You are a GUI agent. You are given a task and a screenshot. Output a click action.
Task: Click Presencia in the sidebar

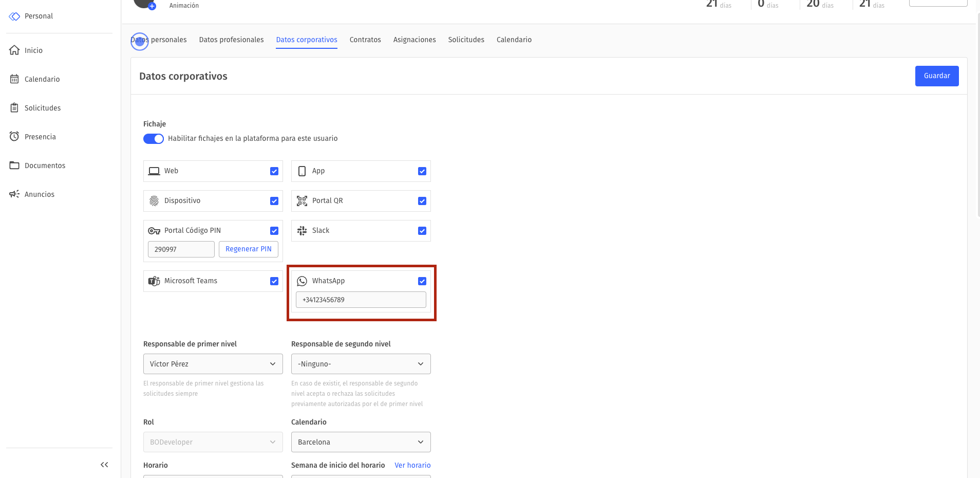click(x=40, y=137)
